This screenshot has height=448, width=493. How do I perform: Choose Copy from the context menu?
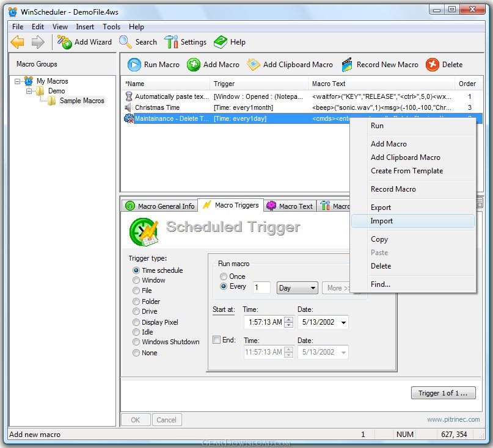[413, 239]
